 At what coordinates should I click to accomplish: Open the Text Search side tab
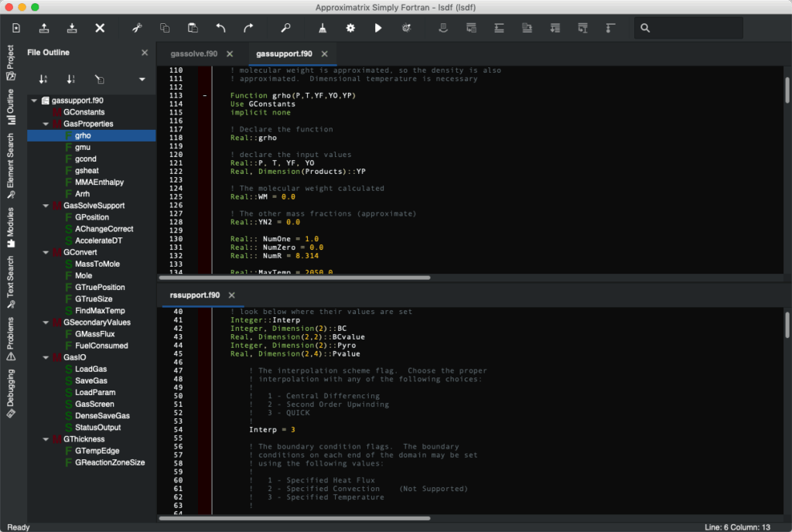coord(11,282)
